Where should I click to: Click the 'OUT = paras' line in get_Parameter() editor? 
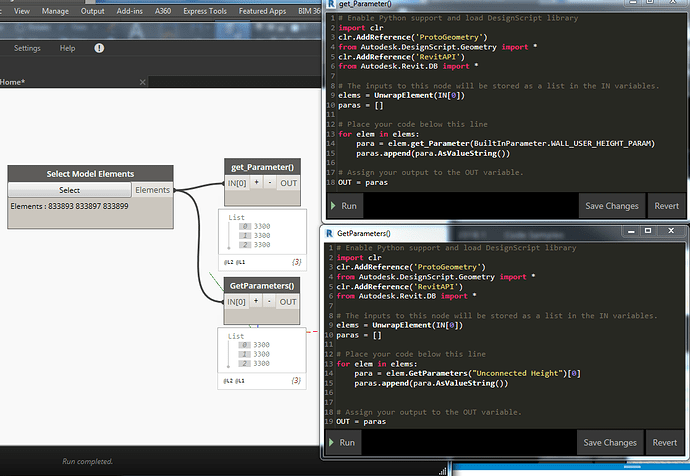coord(363,183)
